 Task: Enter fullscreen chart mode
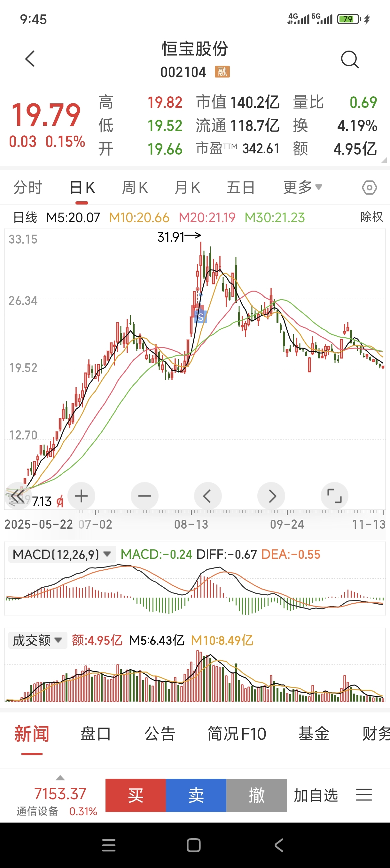tap(334, 496)
